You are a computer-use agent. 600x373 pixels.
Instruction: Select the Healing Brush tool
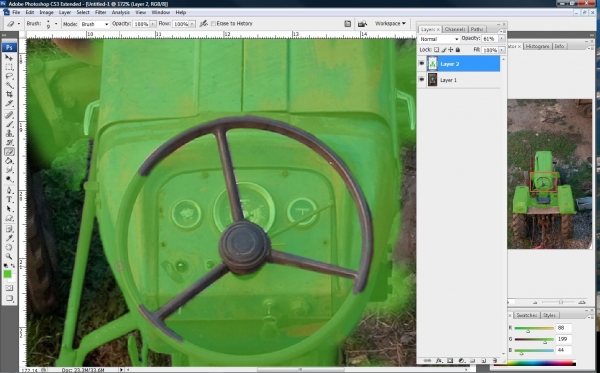[x=9, y=115]
